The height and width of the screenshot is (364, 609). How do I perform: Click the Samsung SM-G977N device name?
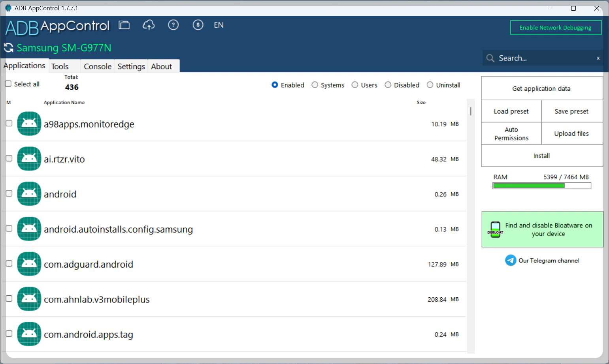coord(64,48)
